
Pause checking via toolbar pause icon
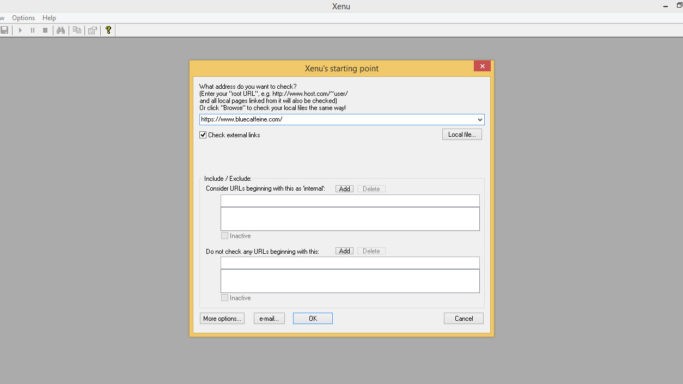click(32, 30)
